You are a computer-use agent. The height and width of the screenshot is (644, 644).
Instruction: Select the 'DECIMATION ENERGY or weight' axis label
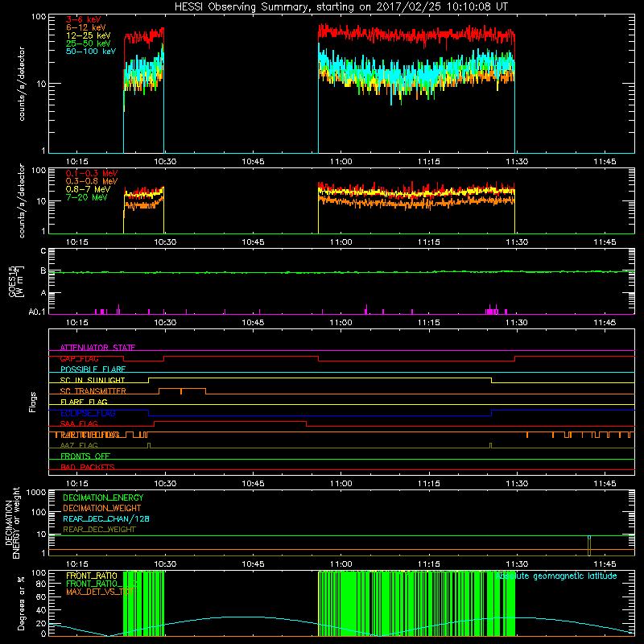point(12,522)
